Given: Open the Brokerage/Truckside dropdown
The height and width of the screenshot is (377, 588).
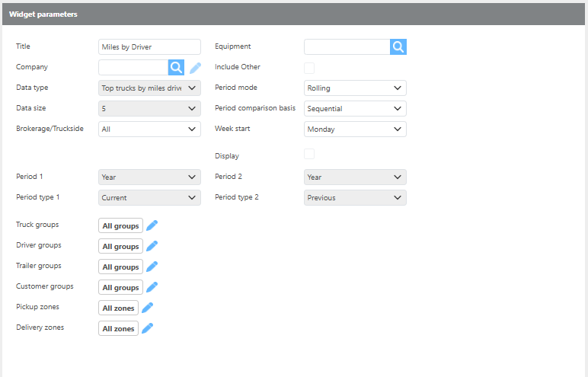Looking at the screenshot, I should (150, 129).
